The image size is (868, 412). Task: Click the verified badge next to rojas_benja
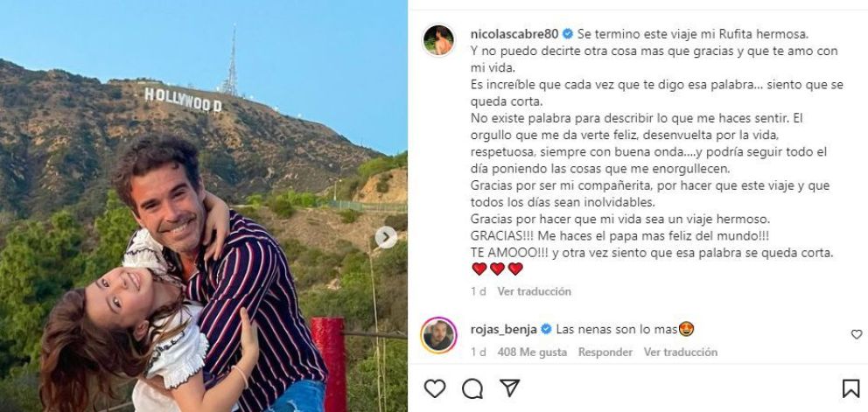coord(546,330)
